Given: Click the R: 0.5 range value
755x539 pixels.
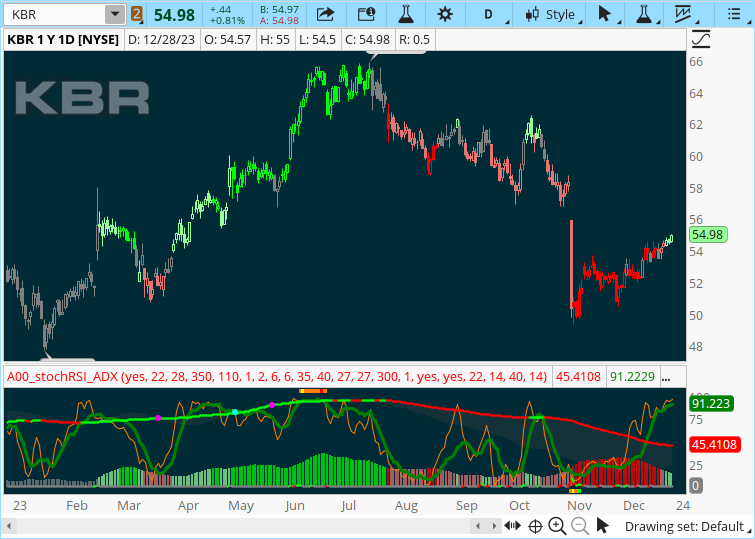Looking at the screenshot, I should point(415,39).
